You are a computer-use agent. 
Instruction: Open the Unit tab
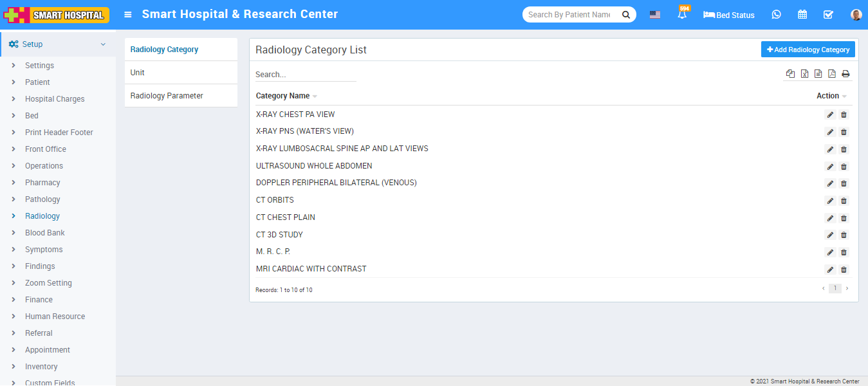tap(138, 73)
